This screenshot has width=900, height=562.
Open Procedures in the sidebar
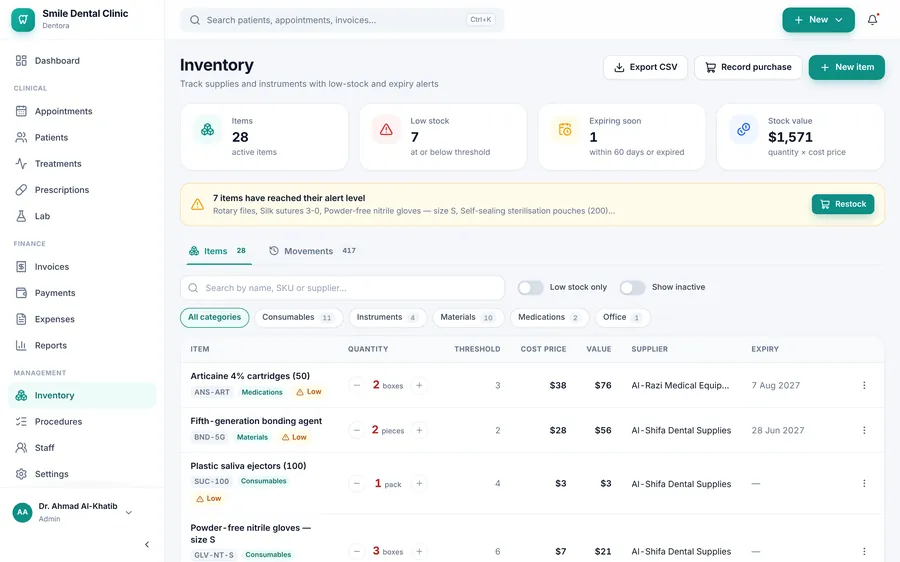(82, 422)
